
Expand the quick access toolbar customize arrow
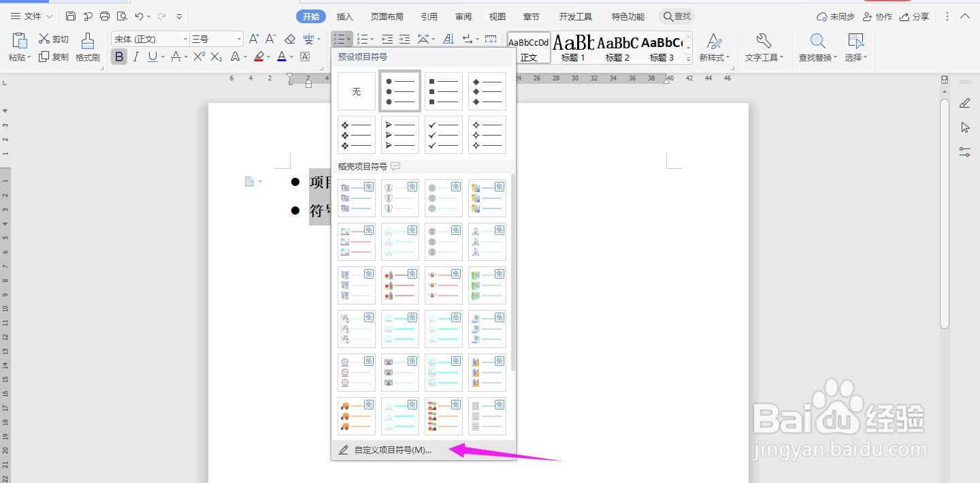[179, 16]
